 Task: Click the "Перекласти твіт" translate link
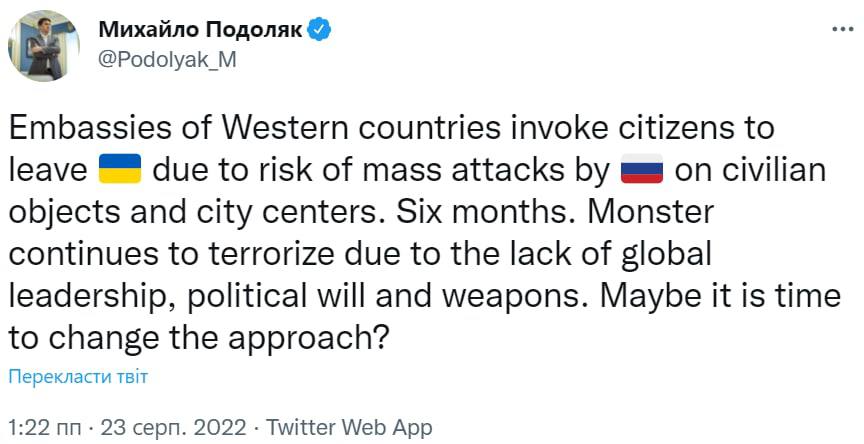[x=78, y=377]
